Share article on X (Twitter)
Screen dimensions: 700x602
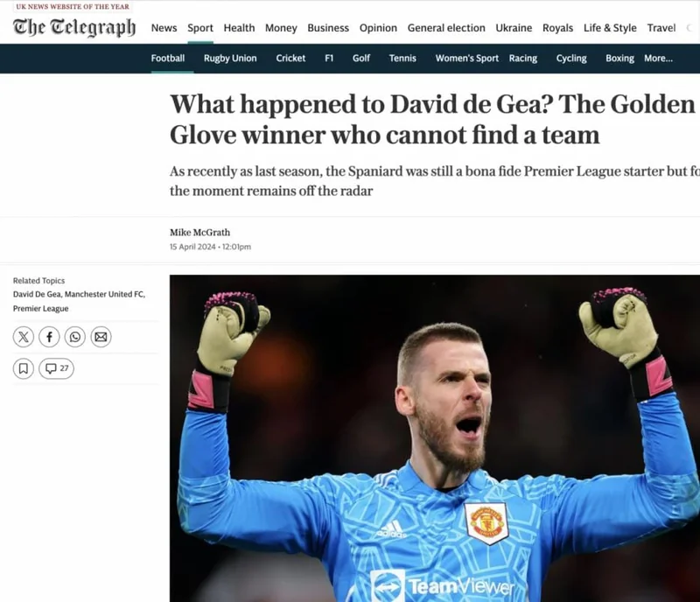click(24, 337)
